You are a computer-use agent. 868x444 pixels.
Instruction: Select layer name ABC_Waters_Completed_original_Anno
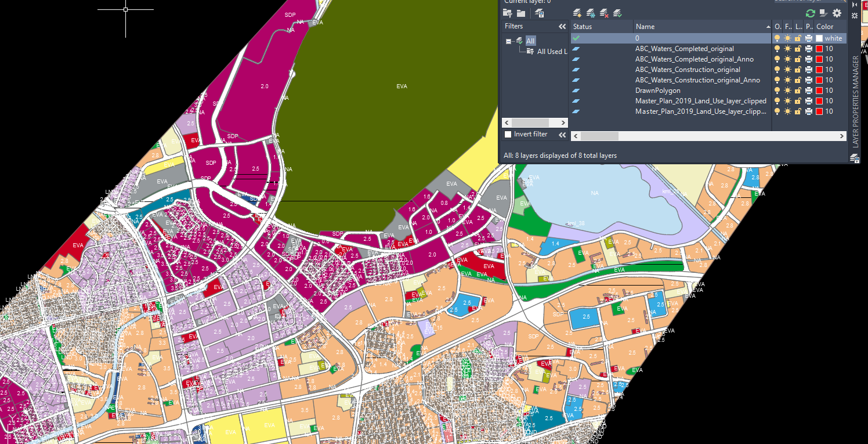pos(695,59)
